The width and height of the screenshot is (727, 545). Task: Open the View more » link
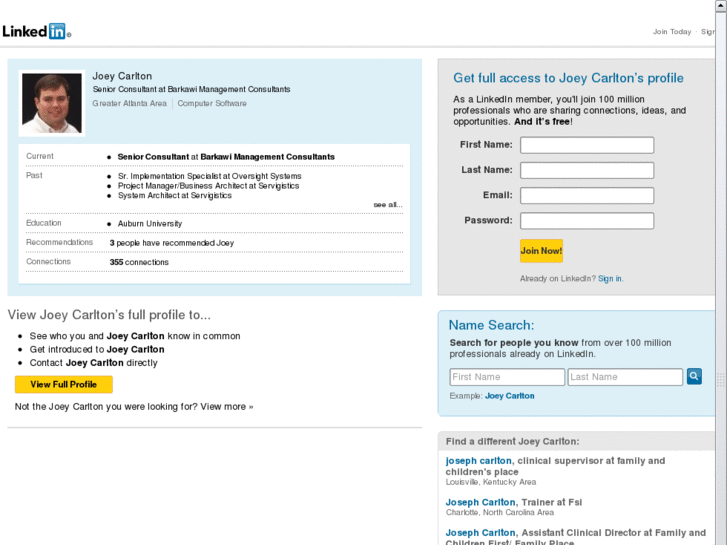pyautogui.click(x=227, y=407)
